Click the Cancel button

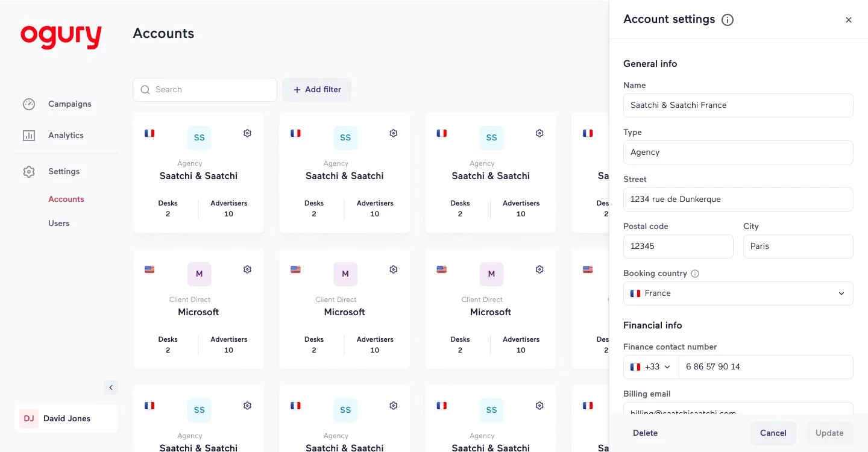tap(773, 433)
